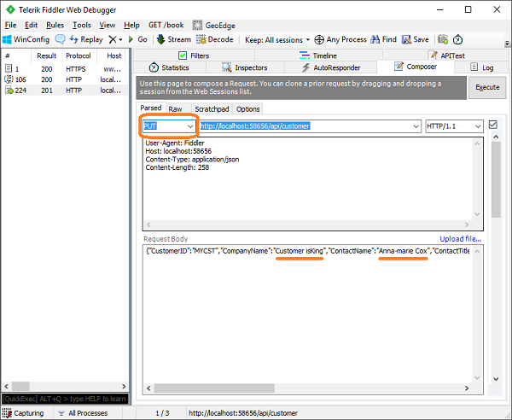Screen dimensions: 512x420
Task: Open the HTTP/1.1 version dropdown
Action: tap(478, 126)
